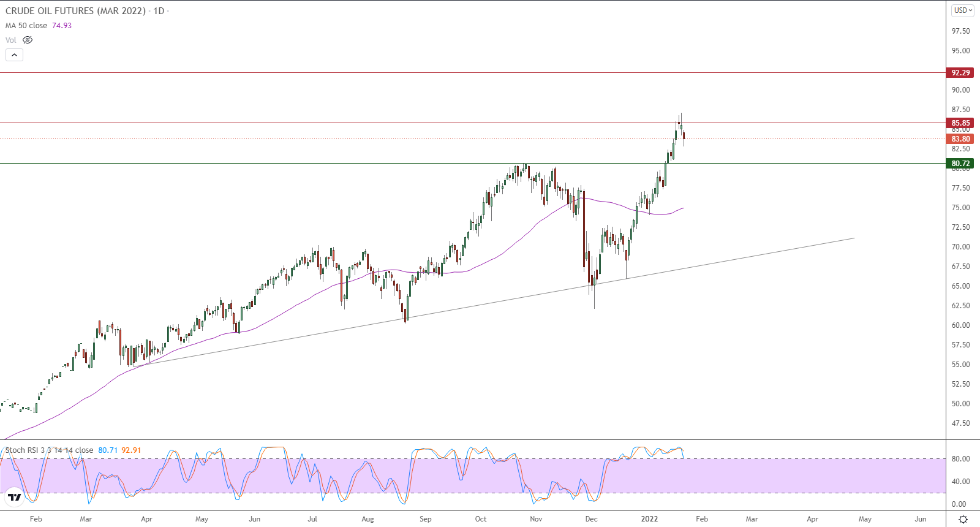Click the Crude Oil Futures (Mar 2022) title
980x527 pixels.
76,11
